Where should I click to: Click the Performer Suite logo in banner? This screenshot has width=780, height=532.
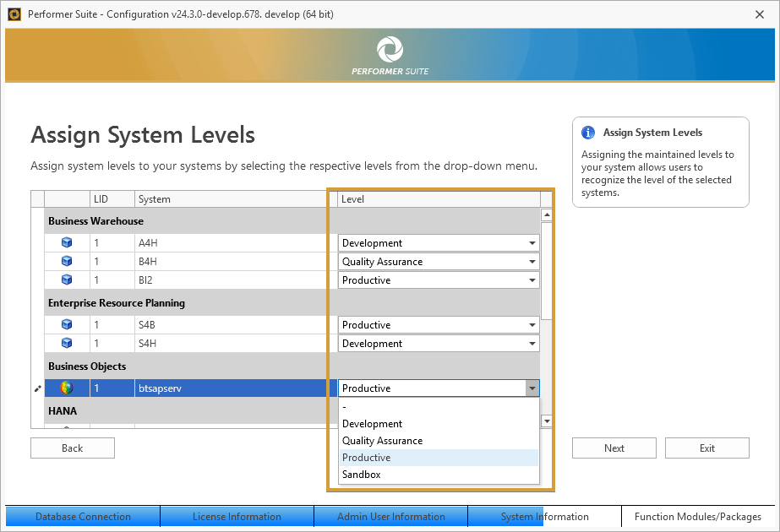pos(390,49)
